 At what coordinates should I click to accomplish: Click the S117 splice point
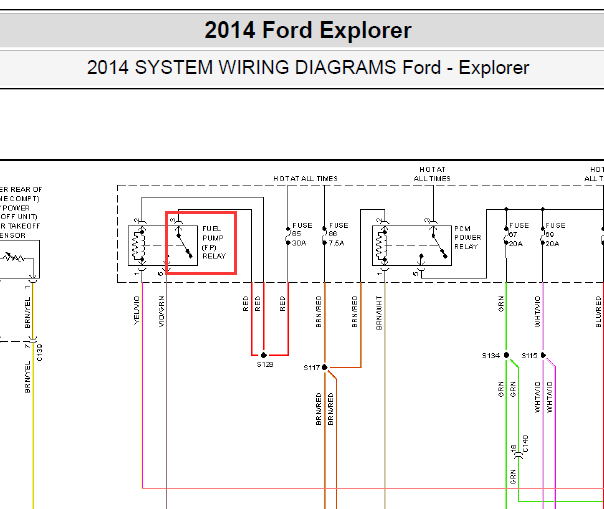click(x=325, y=367)
